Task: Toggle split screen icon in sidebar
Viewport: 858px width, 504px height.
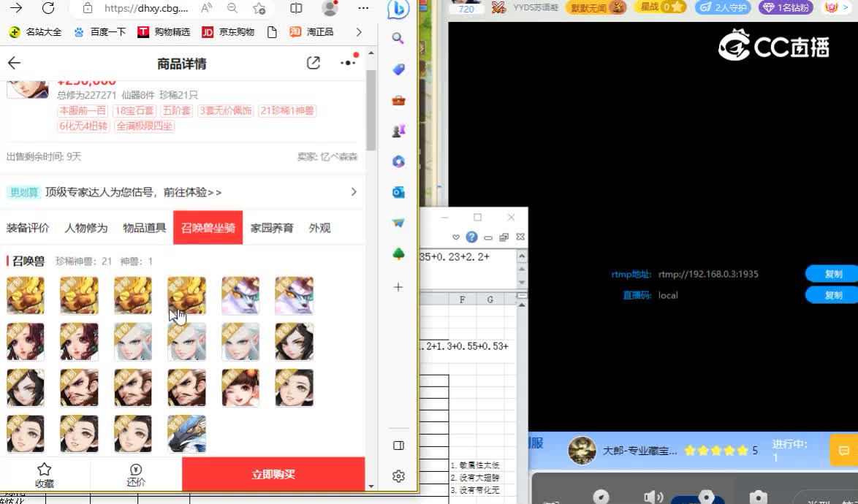Action: coord(398,445)
